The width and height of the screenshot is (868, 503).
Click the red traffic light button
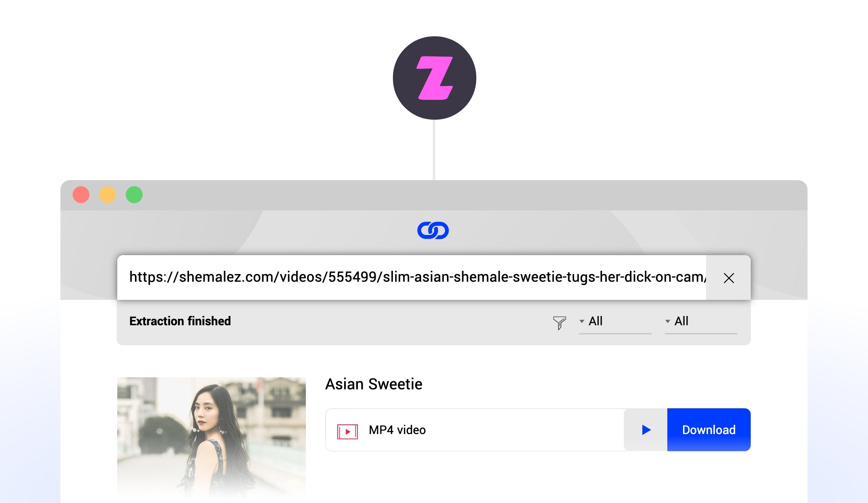[81, 195]
